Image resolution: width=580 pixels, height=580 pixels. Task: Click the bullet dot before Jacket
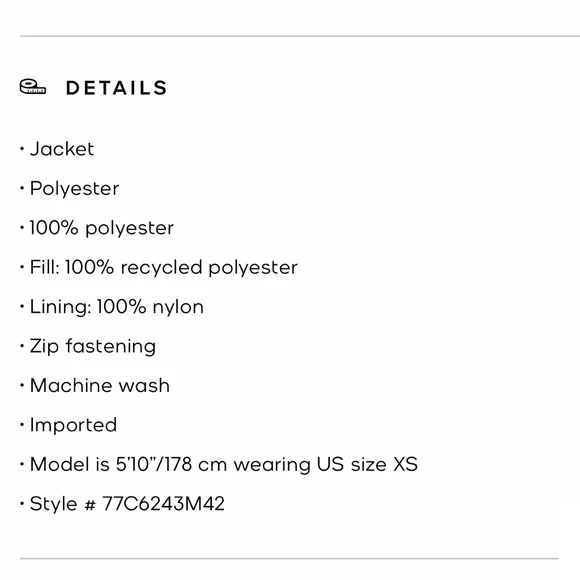coord(22,149)
